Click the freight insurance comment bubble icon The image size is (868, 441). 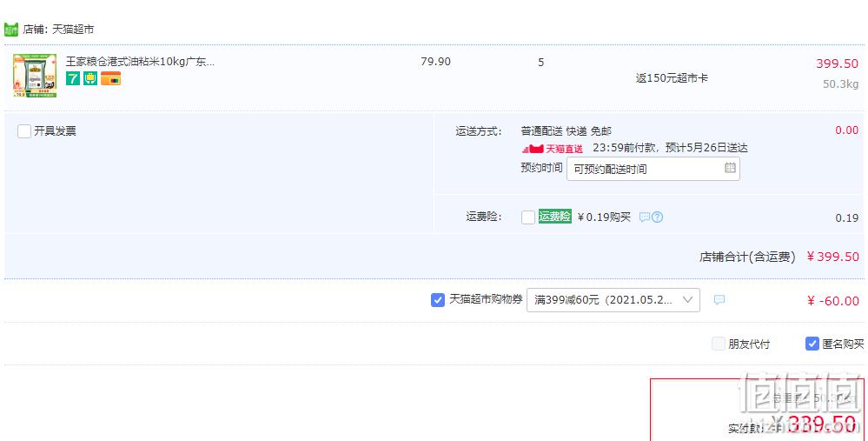645,217
